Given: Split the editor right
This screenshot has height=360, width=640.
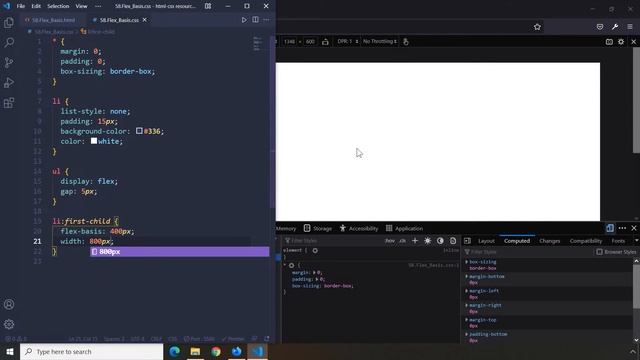Looking at the screenshot, I should point(255,20).
